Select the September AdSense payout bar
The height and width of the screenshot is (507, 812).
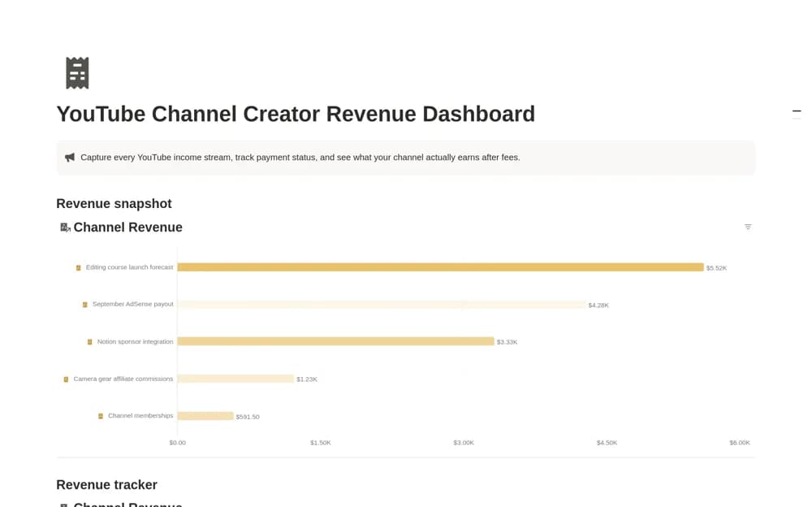pos(381,305)
